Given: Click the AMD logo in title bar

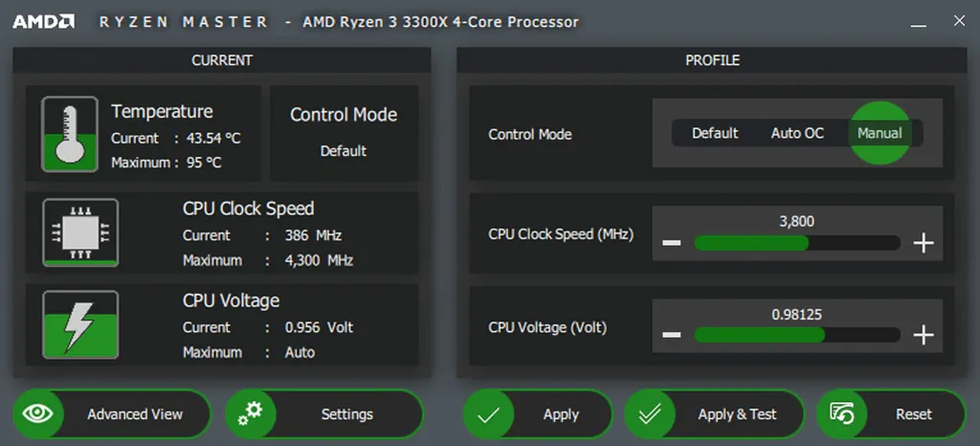Looking at the screenshot, I should (x=43, y=21).
